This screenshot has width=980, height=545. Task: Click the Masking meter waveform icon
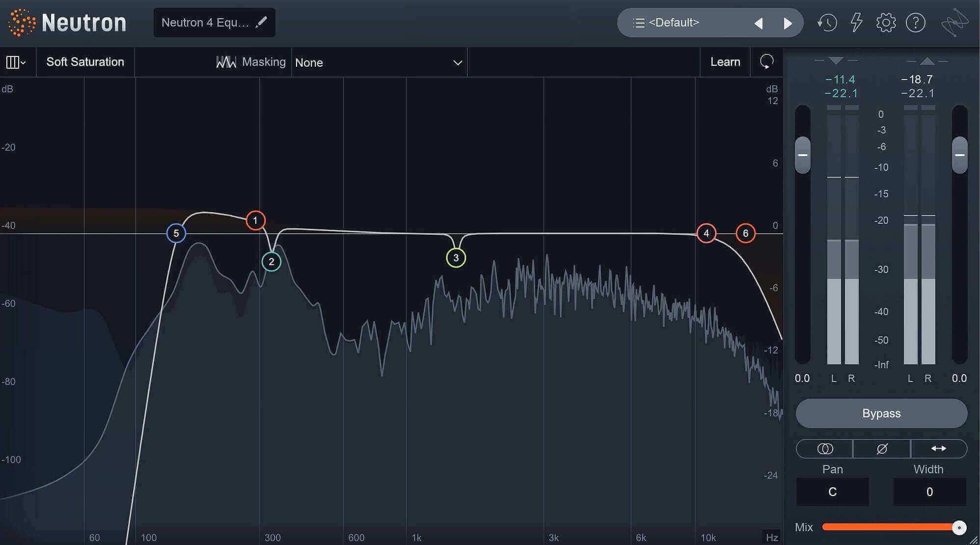[226, 62]
